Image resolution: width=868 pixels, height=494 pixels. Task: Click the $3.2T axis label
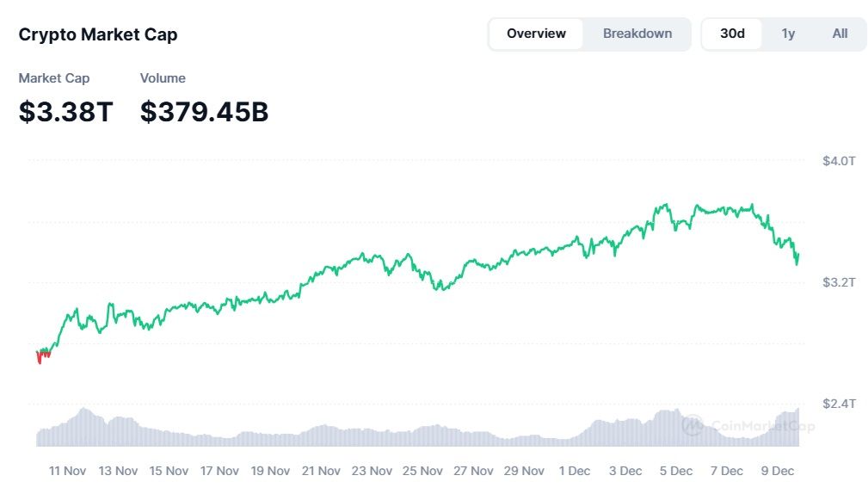pos(839,282)
